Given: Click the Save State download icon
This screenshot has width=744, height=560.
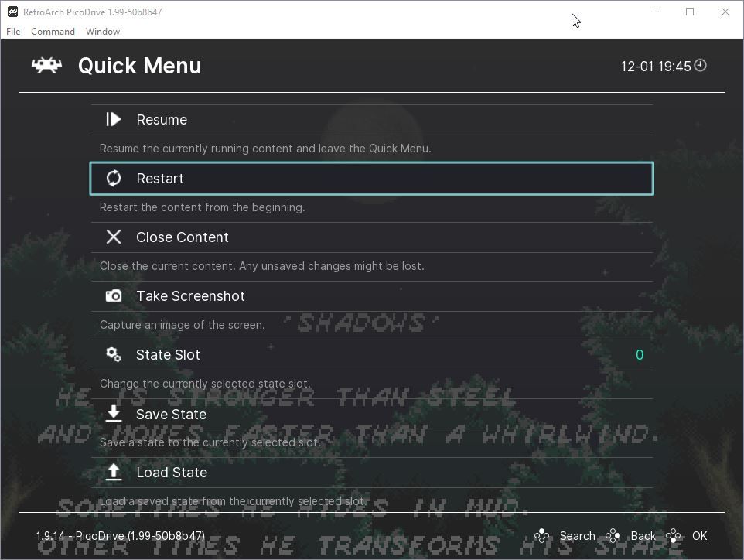Looking at the screenshot, I should (114, 413).
